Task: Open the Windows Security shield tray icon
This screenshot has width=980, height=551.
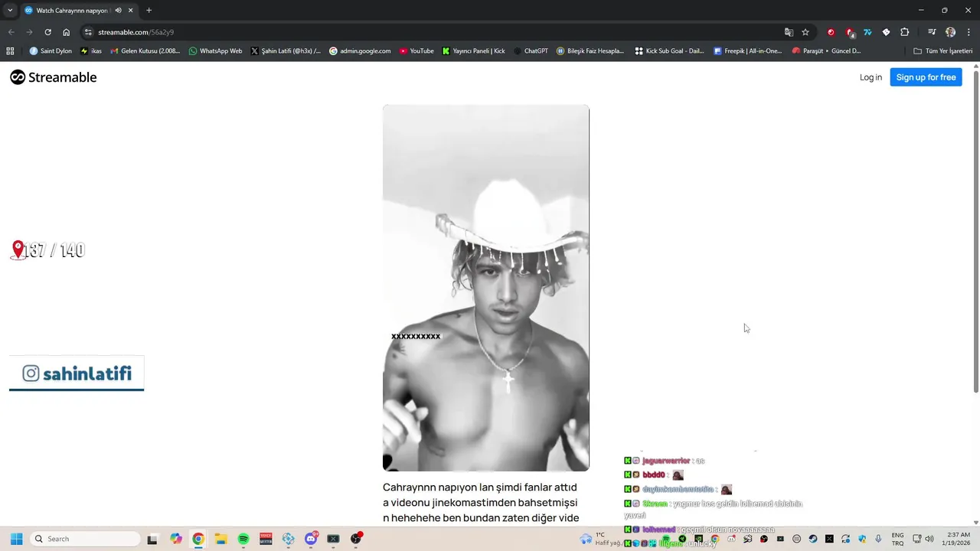Action: 862,539
